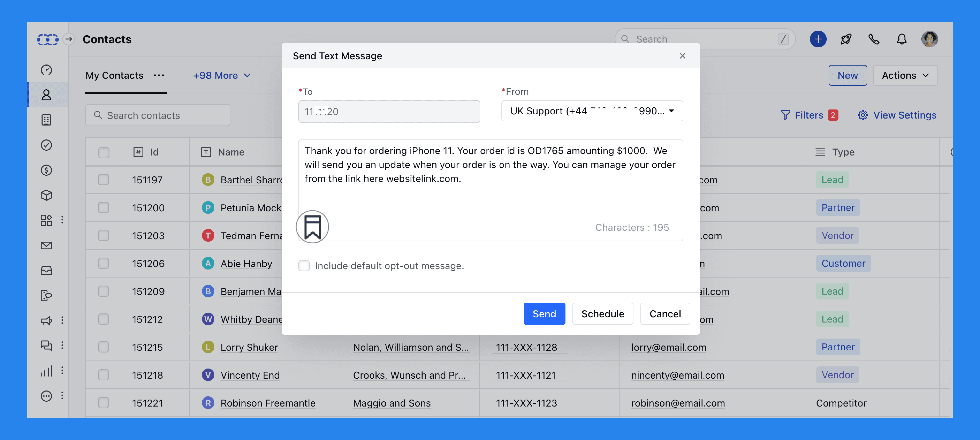This screenshot has width=980, height=440.
Task: Click the phone icon in top bar
Action: 873,39
